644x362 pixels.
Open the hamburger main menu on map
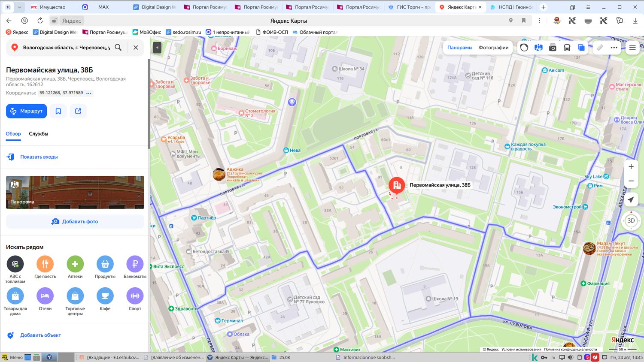(632, 48)
